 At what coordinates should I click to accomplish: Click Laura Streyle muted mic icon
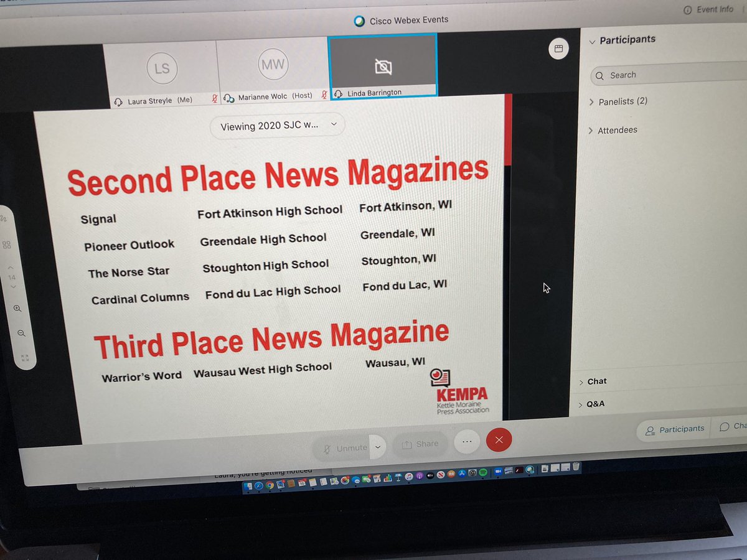(x=214, y=98)
